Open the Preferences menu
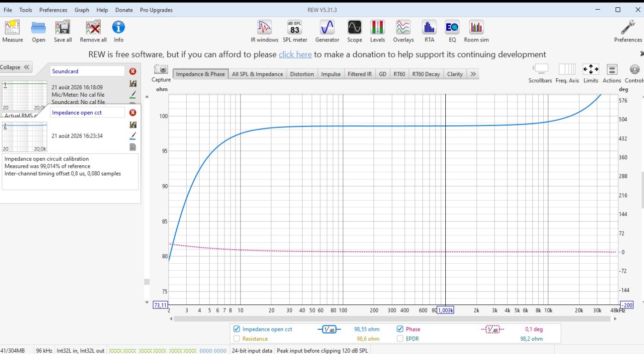Viewport: 644px width, 354px height. coord(53,10)
